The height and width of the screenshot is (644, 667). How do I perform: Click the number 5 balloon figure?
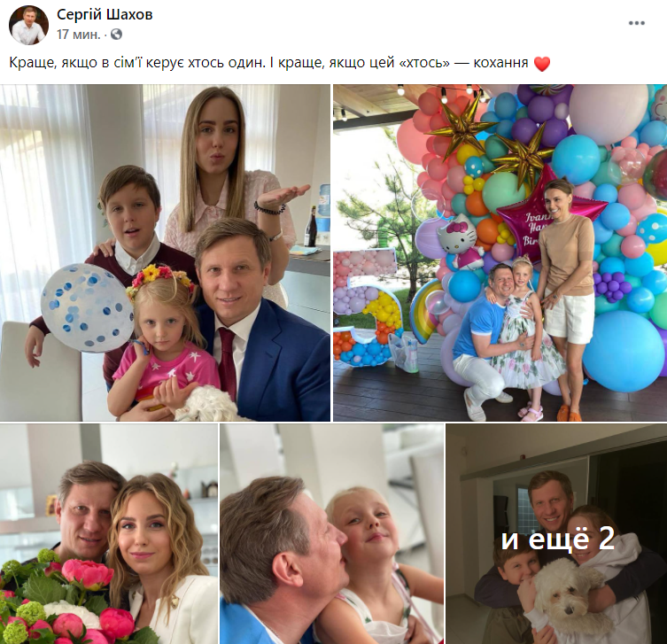point(368,307)
